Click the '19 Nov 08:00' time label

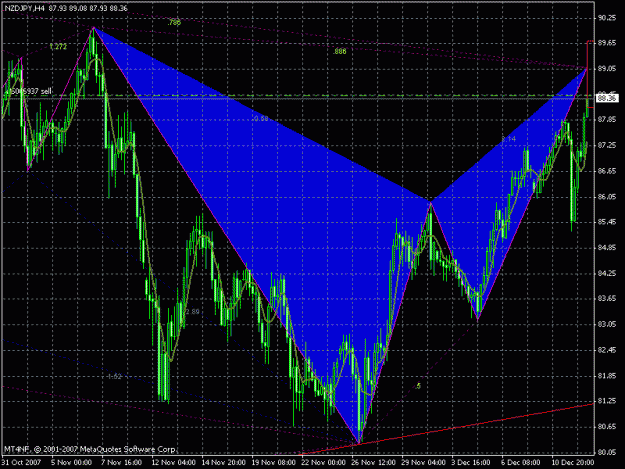coord(274,462)
